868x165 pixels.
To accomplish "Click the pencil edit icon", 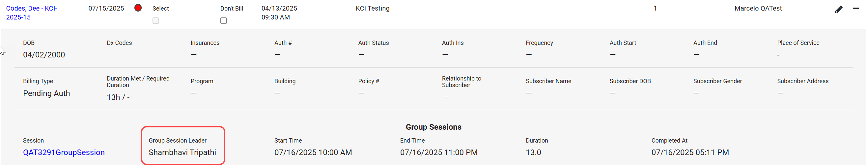I will (838, 10).
